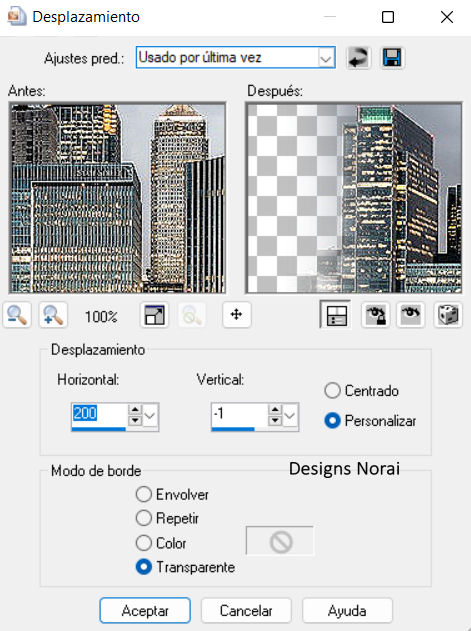This screenshot has height=631, width=471.
Task: Click the auto proof lock-eye icon
Action: click(x=375, y=315)
